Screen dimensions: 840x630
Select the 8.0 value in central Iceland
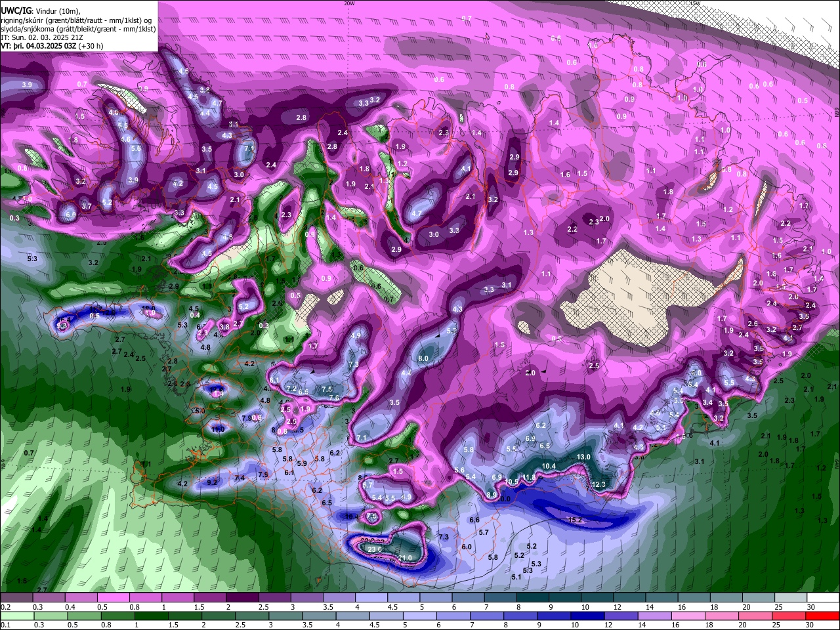tap(423, 359)
